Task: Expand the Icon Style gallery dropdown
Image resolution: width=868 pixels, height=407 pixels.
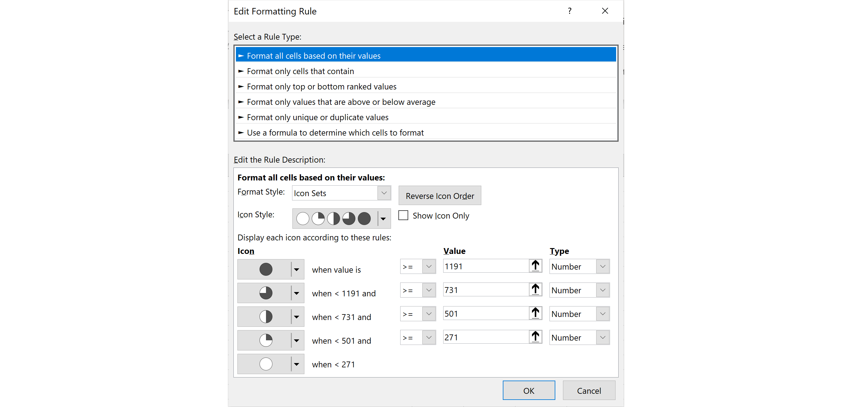Action: coord(383,219)
